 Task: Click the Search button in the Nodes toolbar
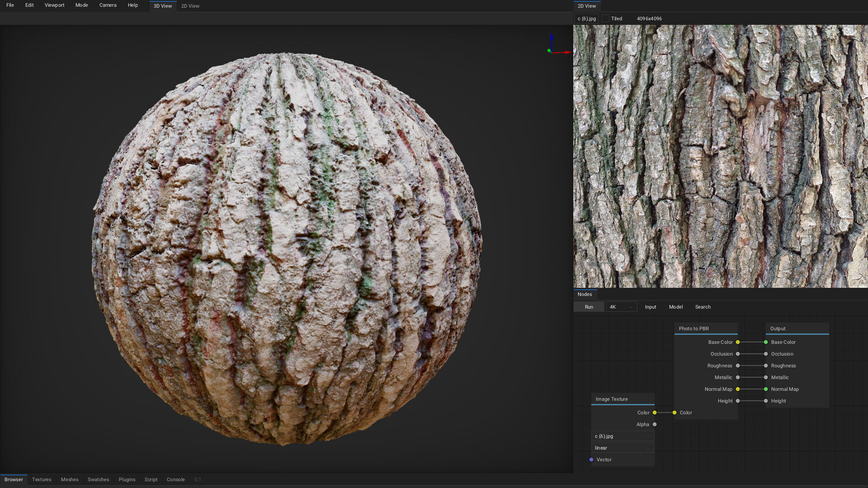tap(703, 307)
